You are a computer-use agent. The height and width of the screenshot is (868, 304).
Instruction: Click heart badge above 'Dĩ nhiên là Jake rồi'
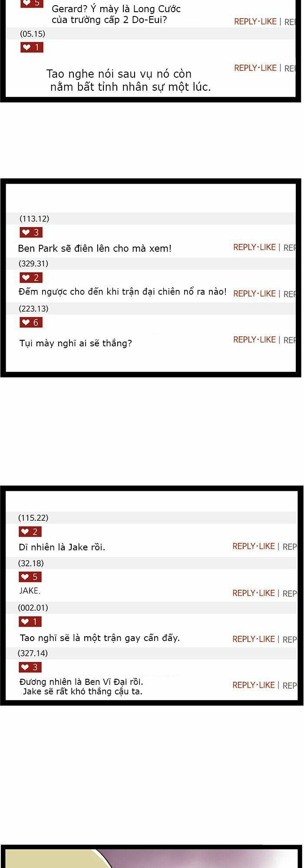[x=30, y=532]
